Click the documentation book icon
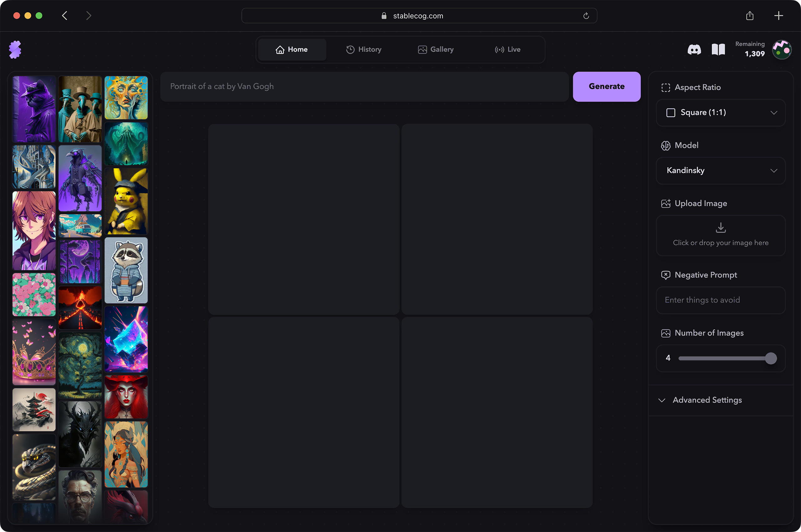Viewport: 801px width, 532px height. coord(718,49)
